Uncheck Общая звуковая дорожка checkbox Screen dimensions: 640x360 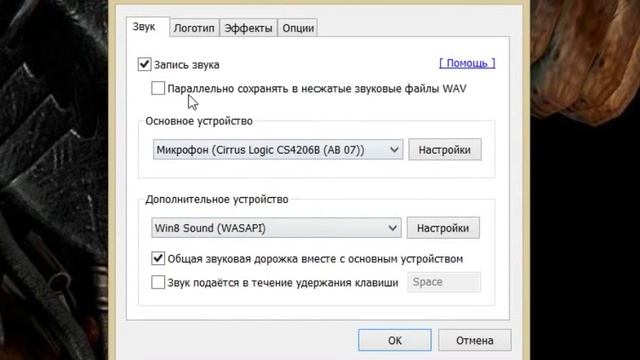[158, 258]
